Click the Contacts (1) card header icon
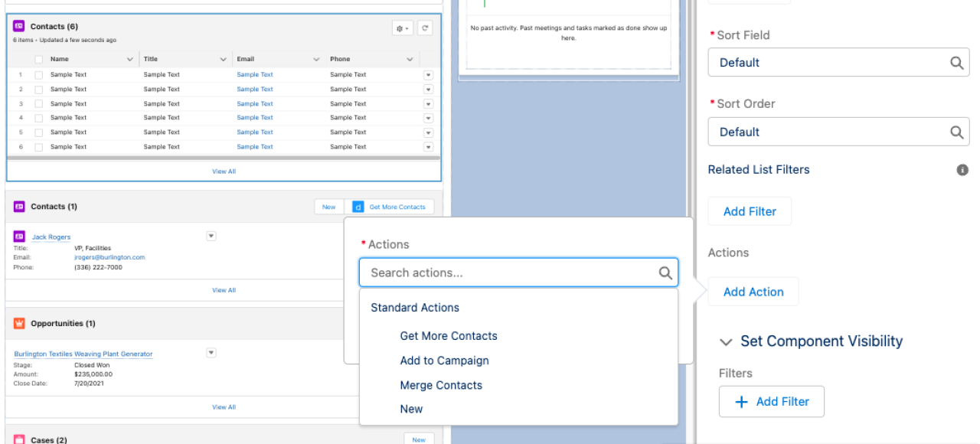 coord(19,207)
